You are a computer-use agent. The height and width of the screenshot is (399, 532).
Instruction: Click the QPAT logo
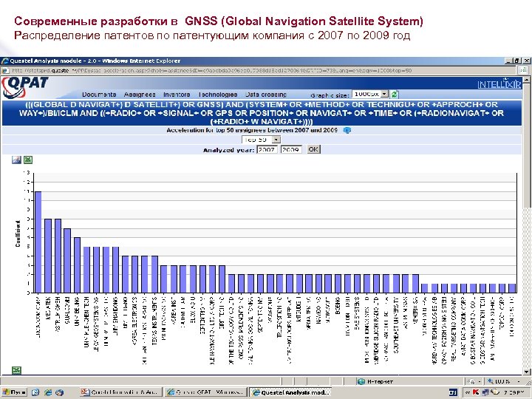pyautogui.click(x=24, y=87)
